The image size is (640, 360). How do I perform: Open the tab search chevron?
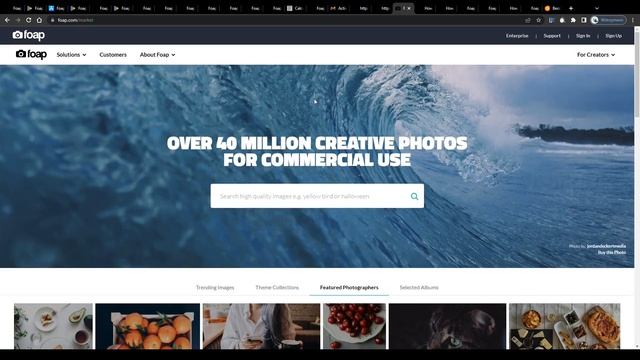coord(596,8)
